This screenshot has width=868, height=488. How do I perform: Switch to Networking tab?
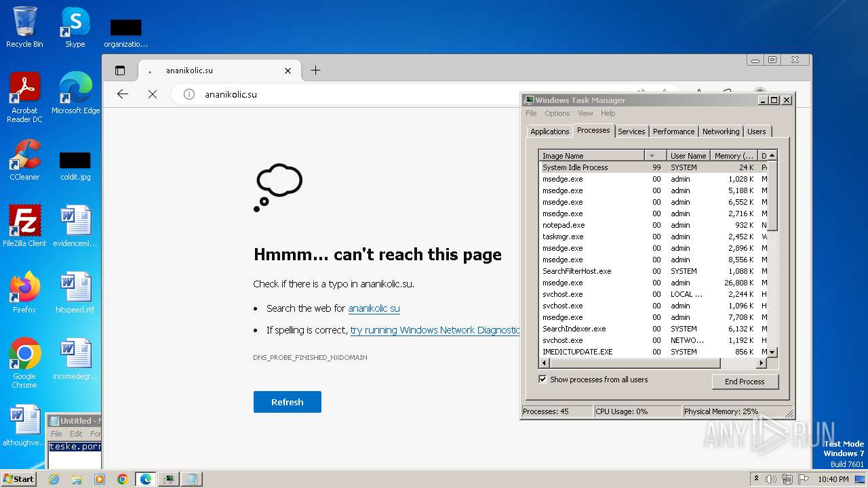coord(721,131)
